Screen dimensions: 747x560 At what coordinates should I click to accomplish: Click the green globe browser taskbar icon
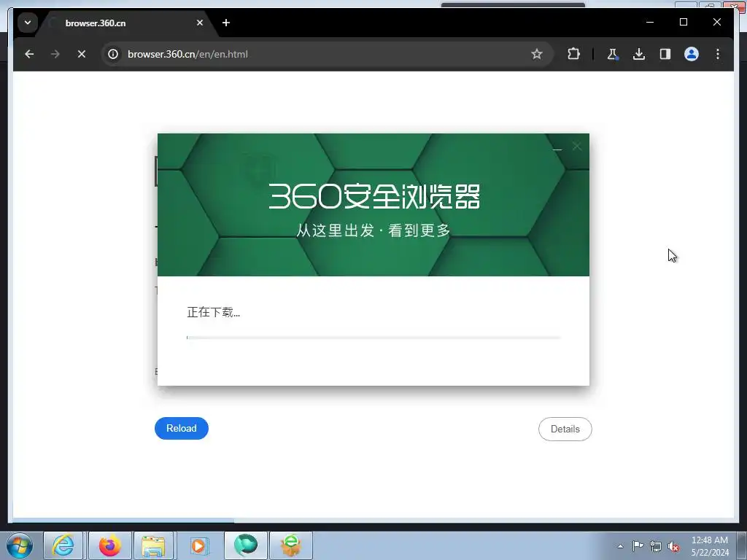[246, 545]
